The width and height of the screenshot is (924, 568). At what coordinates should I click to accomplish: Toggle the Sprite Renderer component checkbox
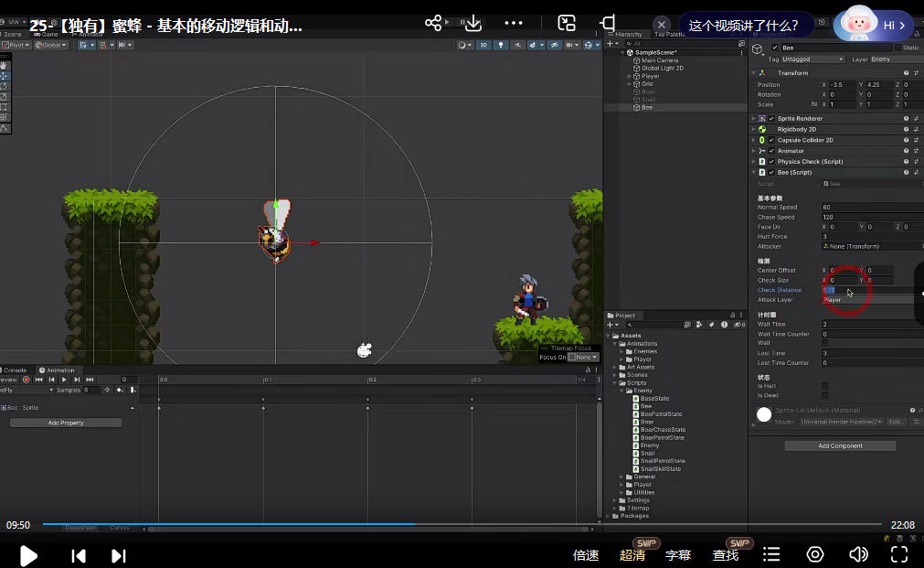click(771, 119)
